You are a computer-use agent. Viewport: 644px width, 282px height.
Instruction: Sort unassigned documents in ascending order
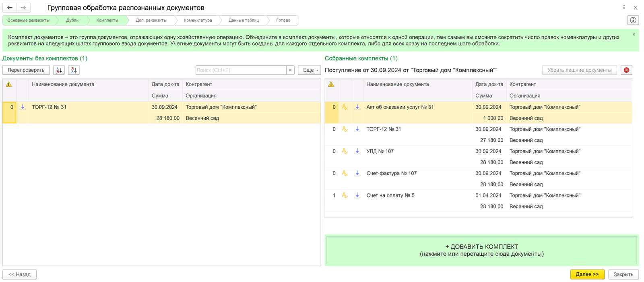(x=59, y=70)
